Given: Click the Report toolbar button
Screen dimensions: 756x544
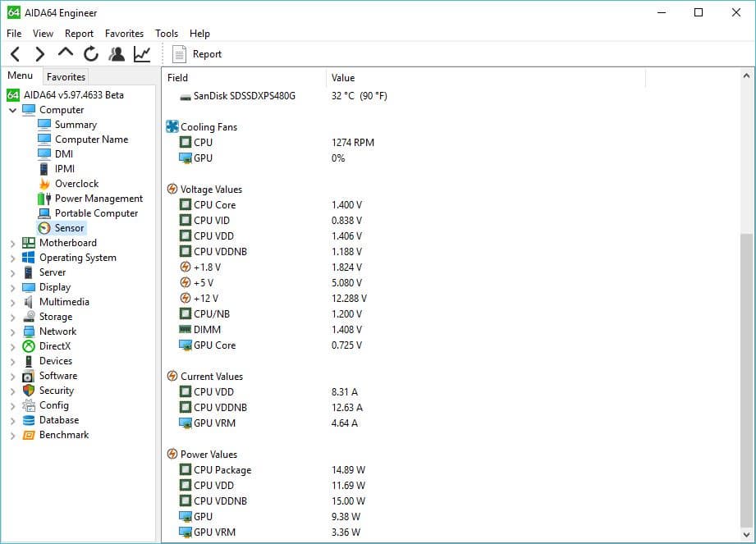Looking at the screenshot, I should coord(197,54).
